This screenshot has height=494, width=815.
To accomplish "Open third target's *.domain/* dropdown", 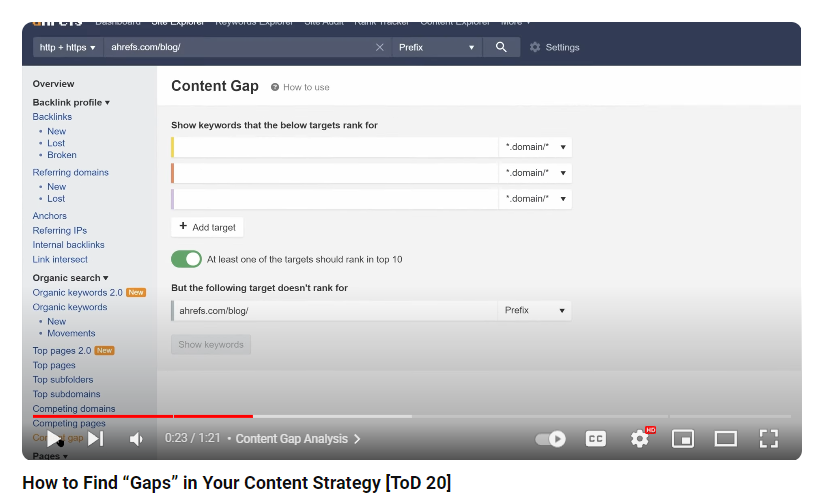I will coord(535,199).
